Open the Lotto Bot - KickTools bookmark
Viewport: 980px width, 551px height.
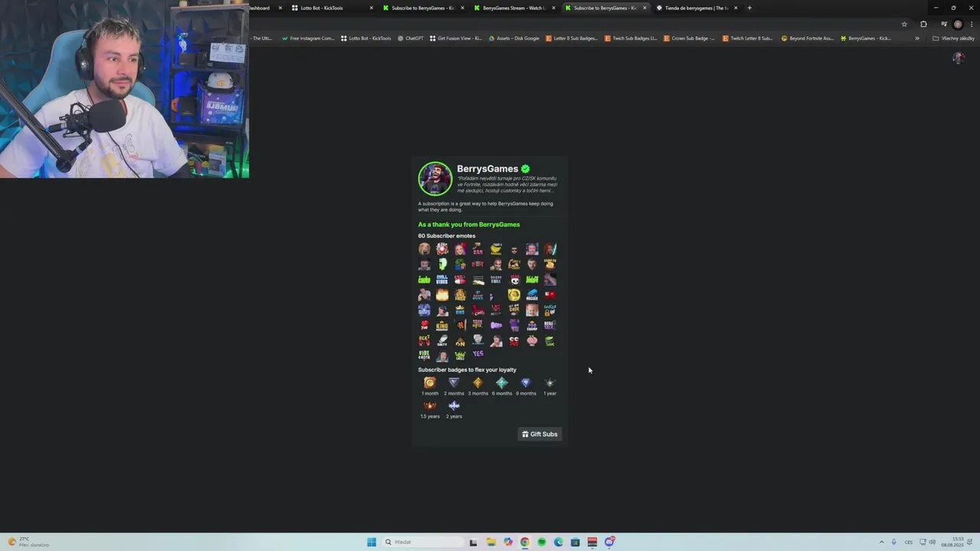point(366,38)
